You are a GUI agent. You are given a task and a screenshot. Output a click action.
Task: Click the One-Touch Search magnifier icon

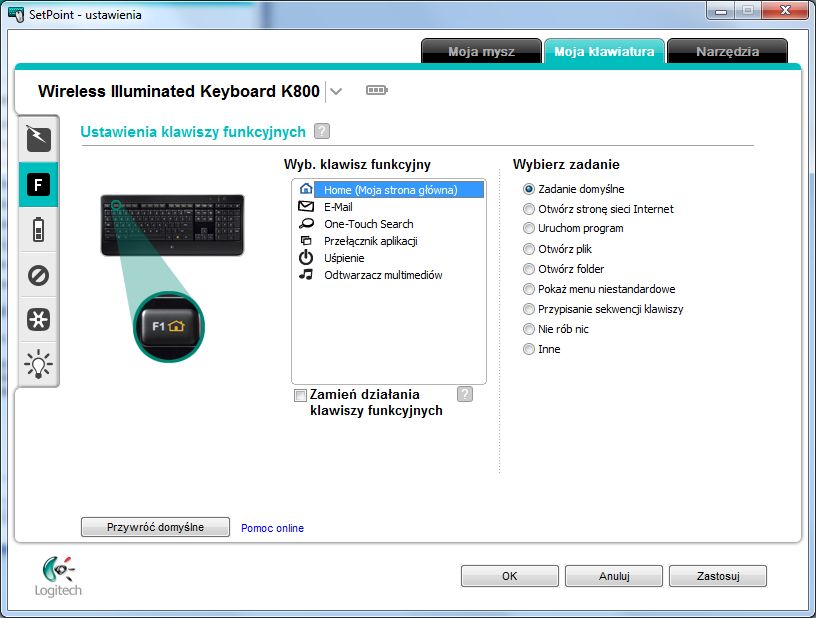[306, 224]
